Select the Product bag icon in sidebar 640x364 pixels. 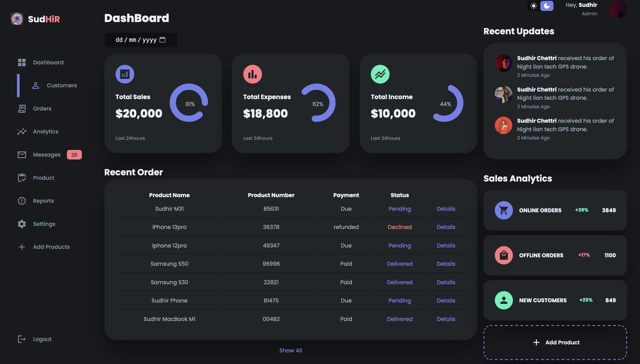click(21, 178)
